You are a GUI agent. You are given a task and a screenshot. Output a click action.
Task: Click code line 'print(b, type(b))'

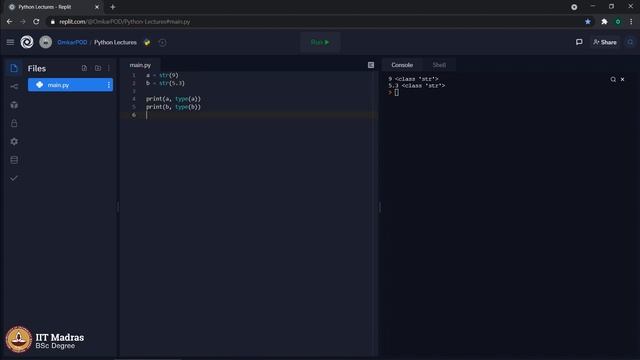(173, 107)
